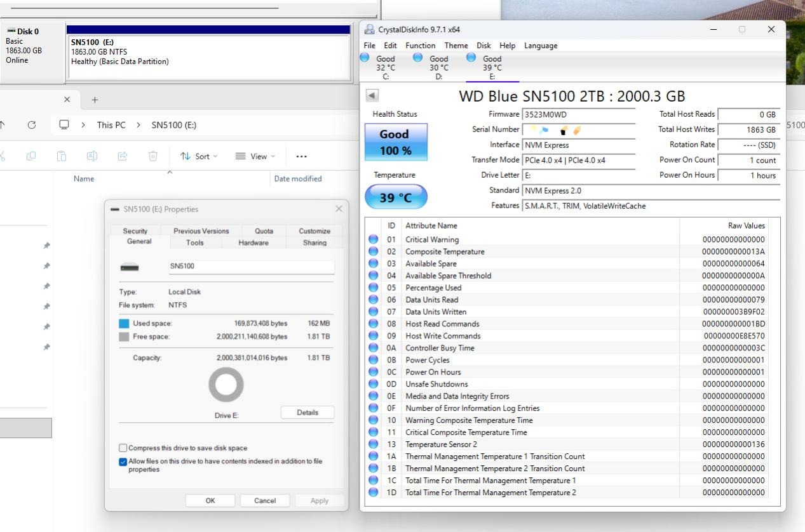Click the Paste icon in Explorer toolbar
Image resolution: width=805 pixels, height=532 pixels.
(62, 156)
